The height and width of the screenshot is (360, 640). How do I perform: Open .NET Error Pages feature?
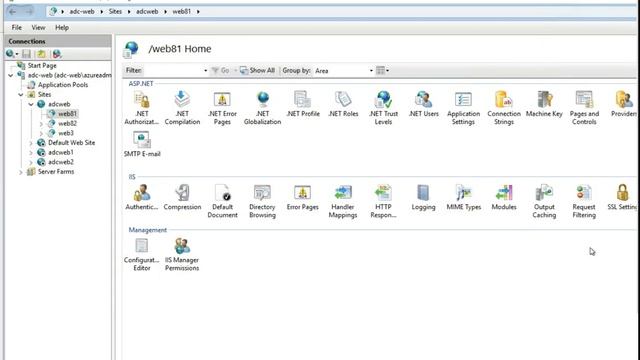pyautogui.click(x=222, y=108)
